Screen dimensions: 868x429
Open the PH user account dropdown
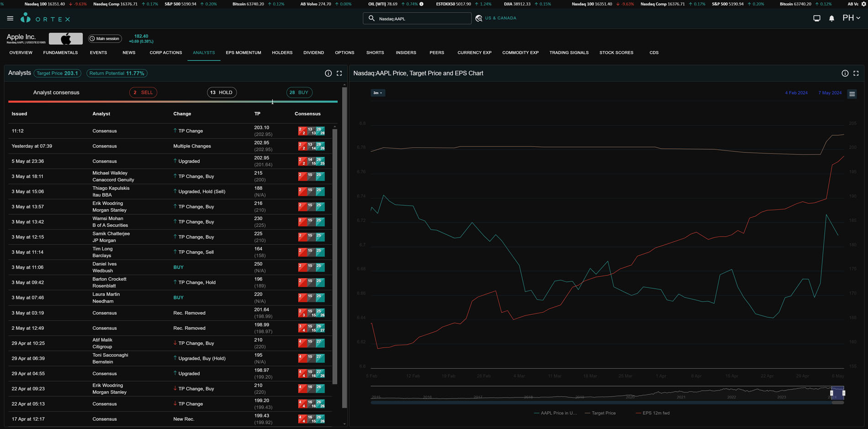tap(851, 18)
